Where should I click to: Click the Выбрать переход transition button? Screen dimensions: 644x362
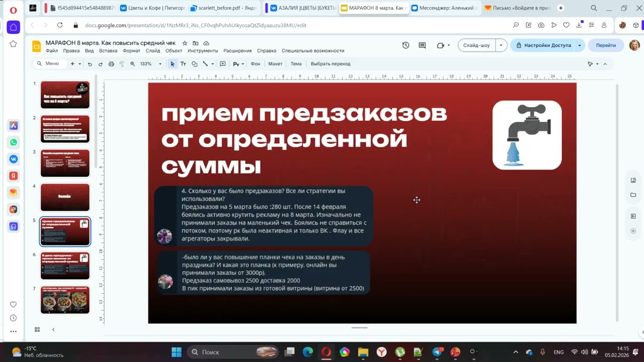coord(331,64)
